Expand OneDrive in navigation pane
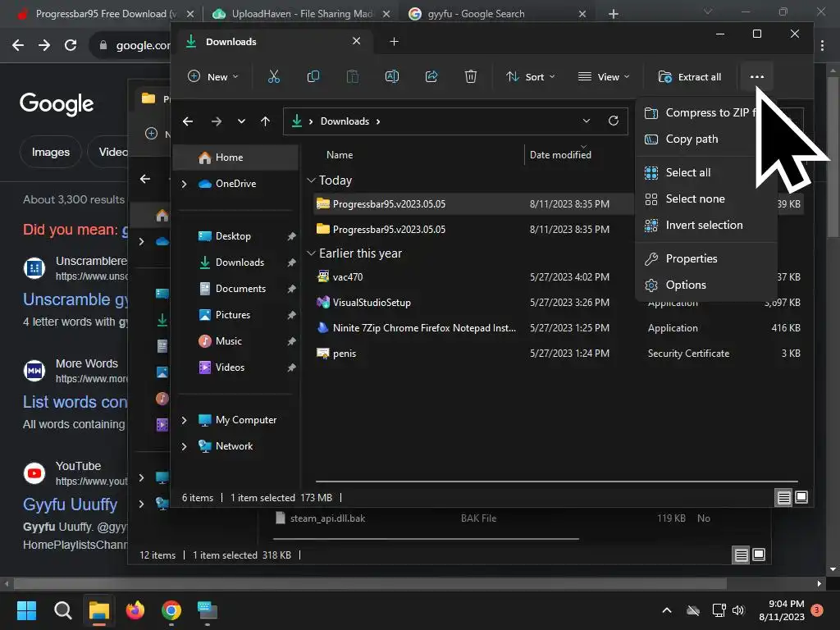840x630 pixels. (x=184, y=184)
